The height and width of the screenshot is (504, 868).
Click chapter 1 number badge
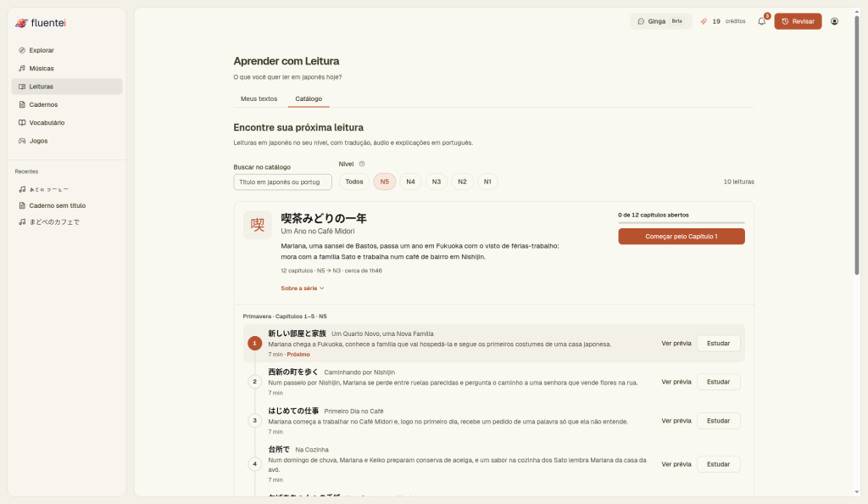[254, 344]
